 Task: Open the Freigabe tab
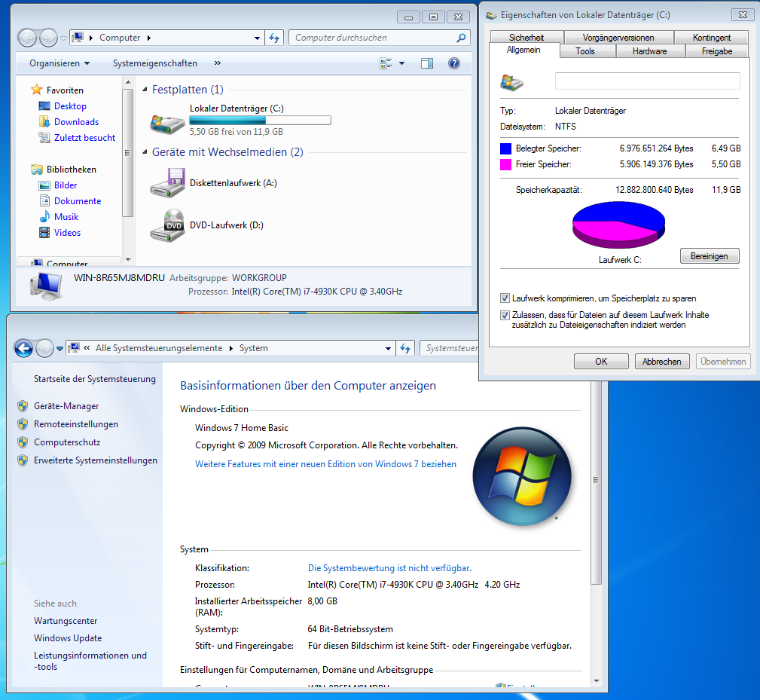coord(717,51)
